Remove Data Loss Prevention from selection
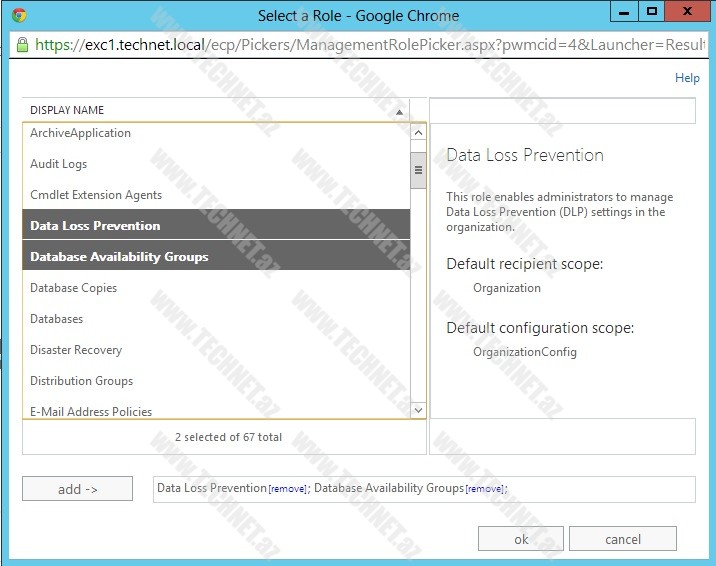Image resolution: width=716 pixels, height=566 pixels. point(285,489)
